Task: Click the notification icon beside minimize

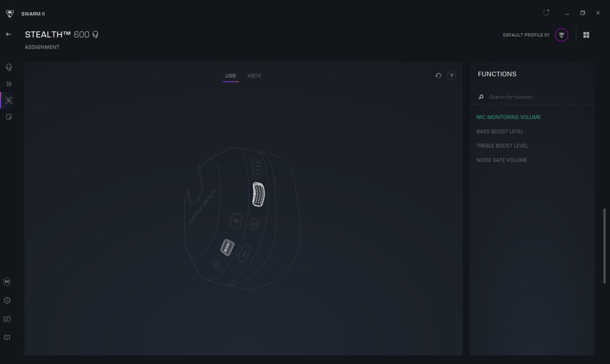Action: 546,13
